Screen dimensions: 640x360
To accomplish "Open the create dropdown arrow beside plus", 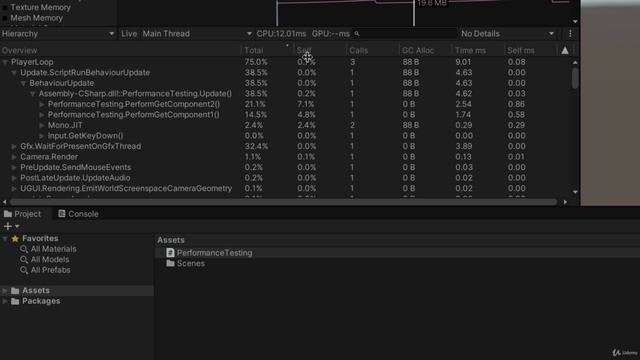I will point(17,226).
